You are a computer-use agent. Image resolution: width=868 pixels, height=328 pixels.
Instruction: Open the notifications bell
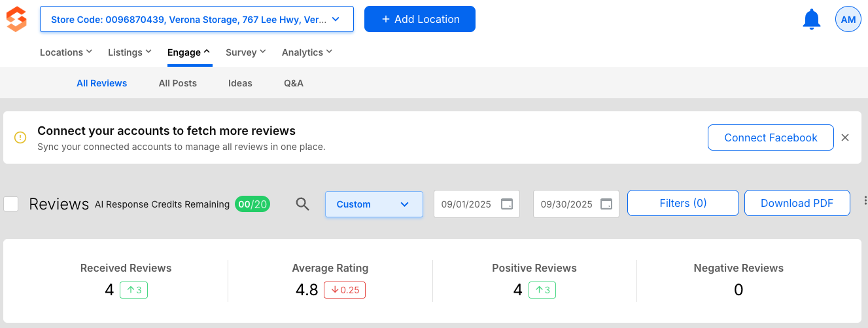tap(811, 20)
